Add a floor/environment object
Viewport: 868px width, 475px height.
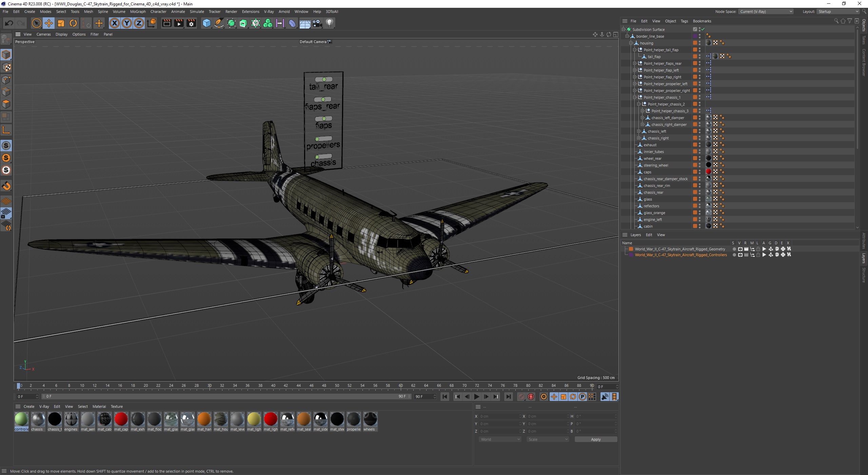pos(305,23)
